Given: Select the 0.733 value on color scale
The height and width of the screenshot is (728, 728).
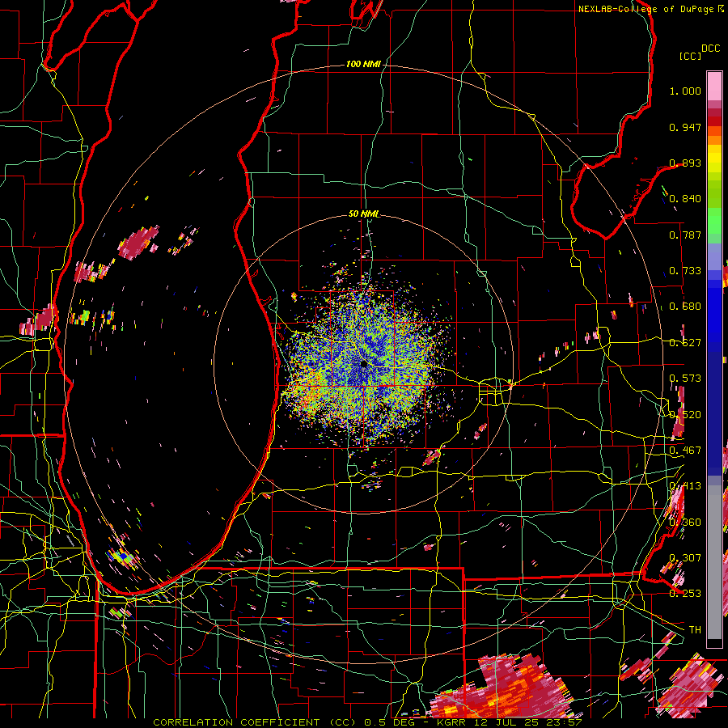Looking at the screenshot, I should point(685,271).
